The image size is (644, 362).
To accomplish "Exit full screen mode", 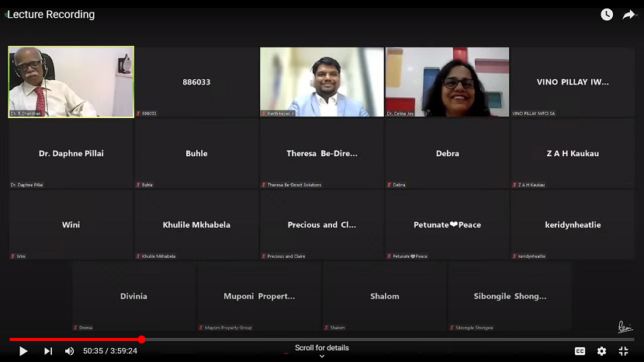I will 623,351.
